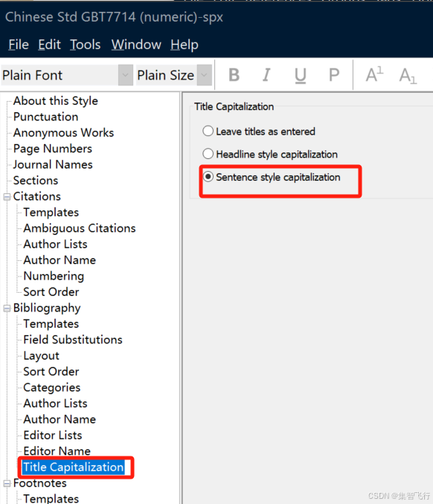Open the Edit menu

(x=49, y=45)
